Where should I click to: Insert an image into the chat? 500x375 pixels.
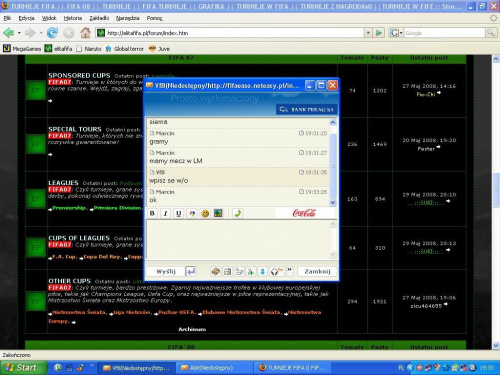tap(218, 213)
